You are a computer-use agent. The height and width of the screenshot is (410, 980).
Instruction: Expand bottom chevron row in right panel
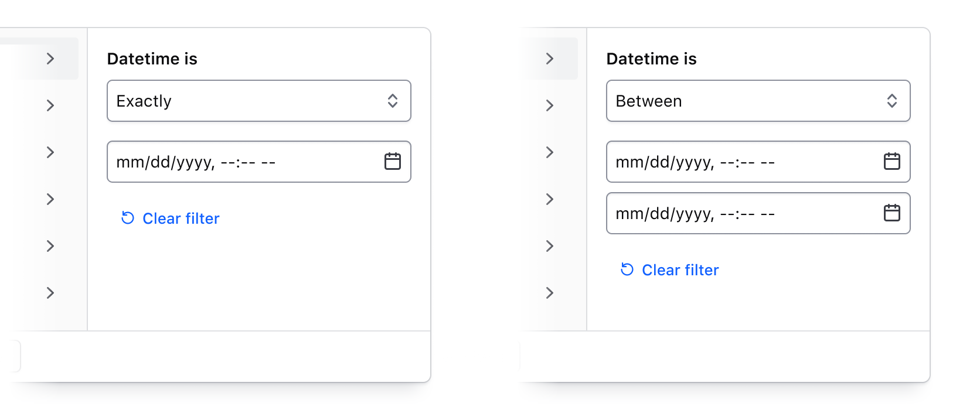click(550, 293)
